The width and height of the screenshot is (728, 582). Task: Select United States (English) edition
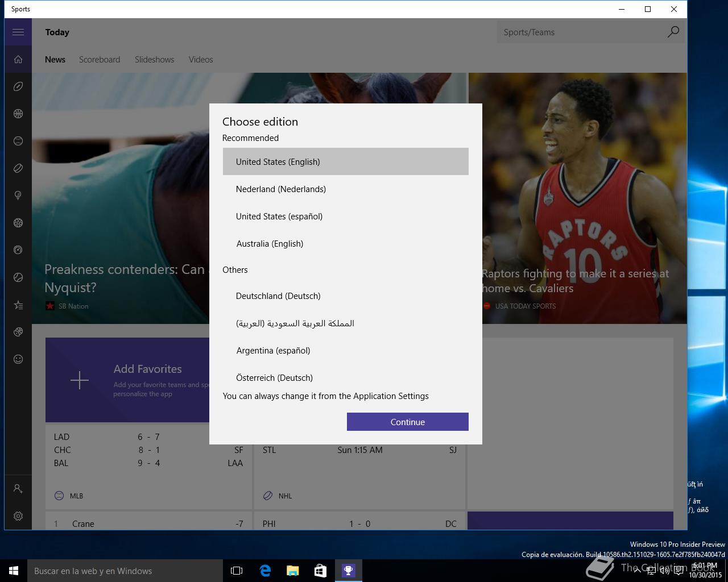(x=345, y=161)
